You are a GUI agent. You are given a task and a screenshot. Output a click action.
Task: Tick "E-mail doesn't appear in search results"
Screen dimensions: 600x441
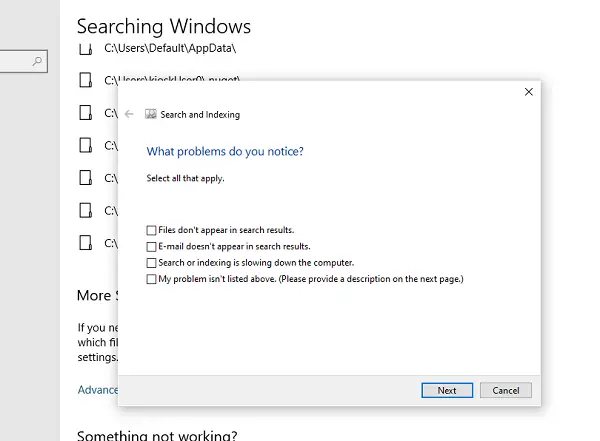pyautogui.click(x=151, y=247)
